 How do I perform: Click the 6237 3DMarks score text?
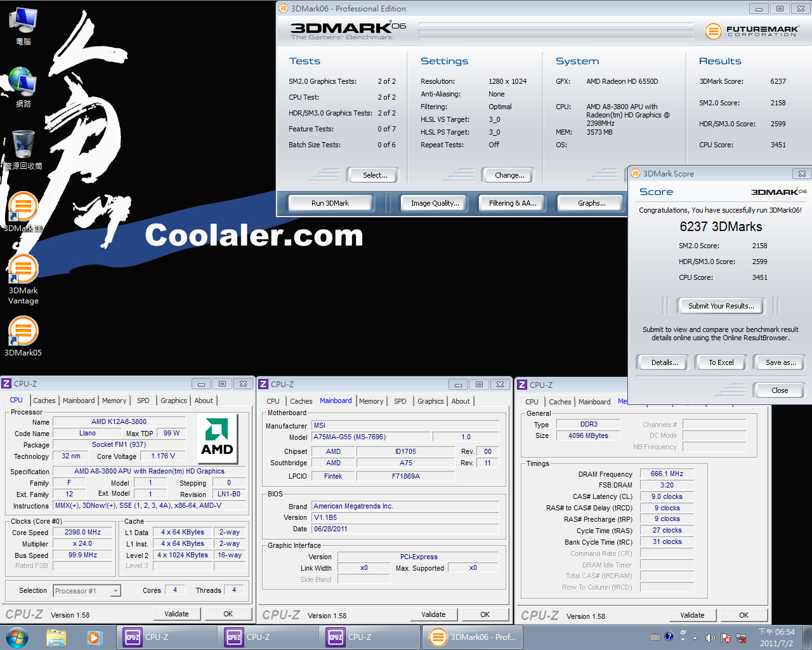(x=721, y=227)
